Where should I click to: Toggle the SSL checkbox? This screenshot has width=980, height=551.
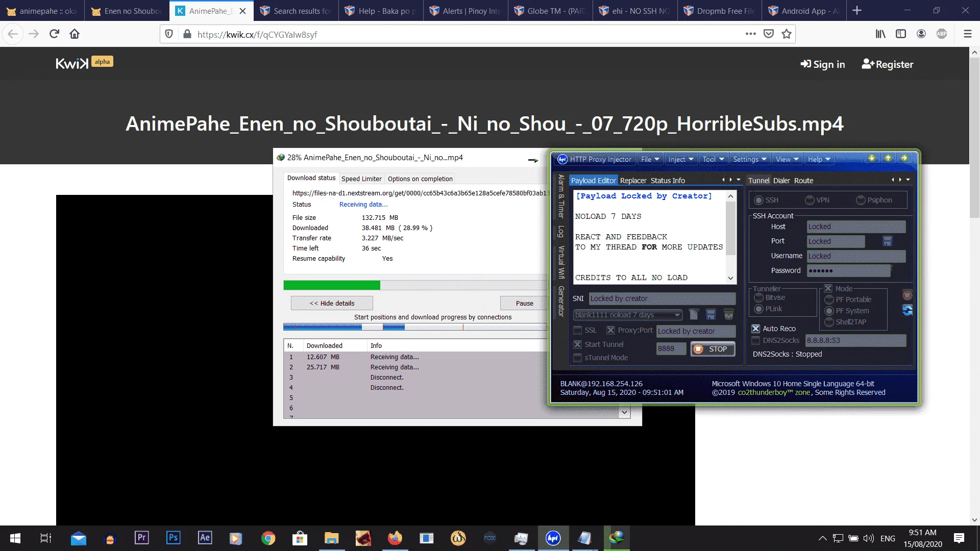(x=578, y=330)
